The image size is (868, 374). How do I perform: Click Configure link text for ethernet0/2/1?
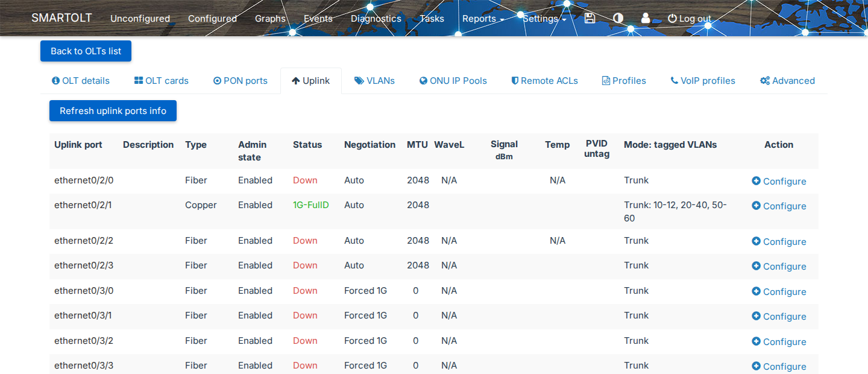(784, 206)
